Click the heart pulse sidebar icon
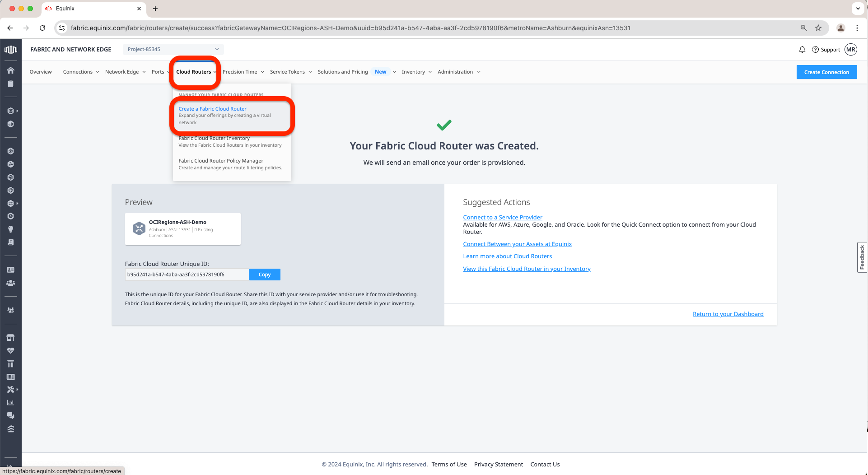The height and width of the screenshot is (475, 868). 11,350
